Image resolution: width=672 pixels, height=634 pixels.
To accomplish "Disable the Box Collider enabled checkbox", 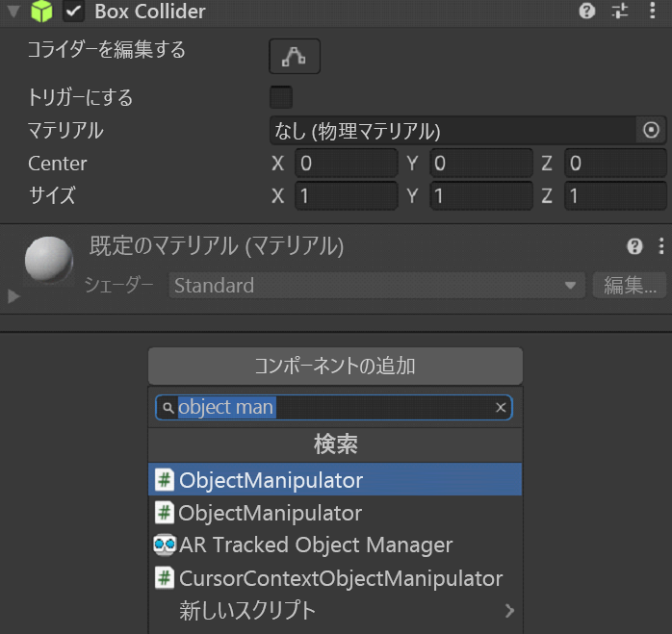I will click(x=74, y=12).
